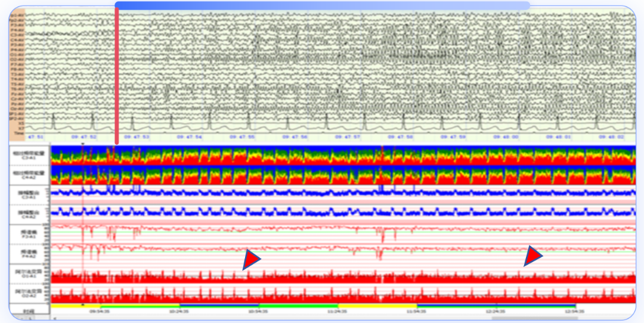Select the 振幅整合 C4-A2 trend label
This screenshot has height=323, width=644.
pos(29,214)
